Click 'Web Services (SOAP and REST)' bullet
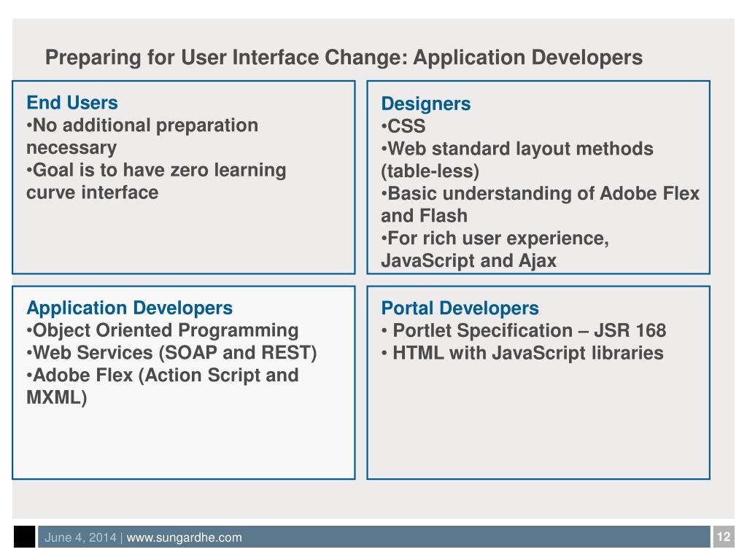The image size is (747, 560). tap(171, 352)
